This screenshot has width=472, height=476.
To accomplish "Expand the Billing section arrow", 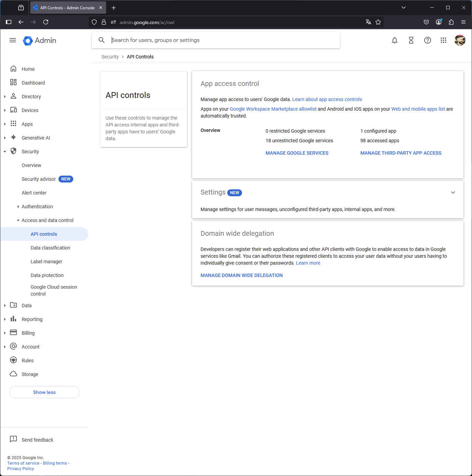I will pos(5,333).
